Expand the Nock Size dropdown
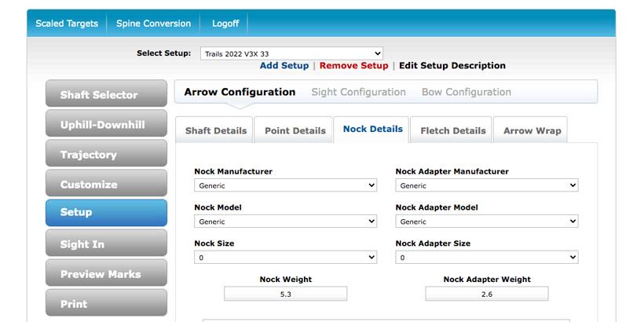This screenshot has width=644, height=322. pos(285,258)
